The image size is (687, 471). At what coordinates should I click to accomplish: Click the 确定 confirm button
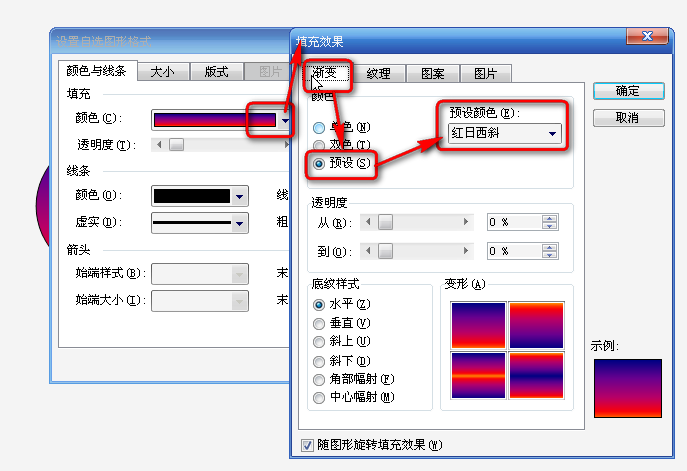coord(628,90)
